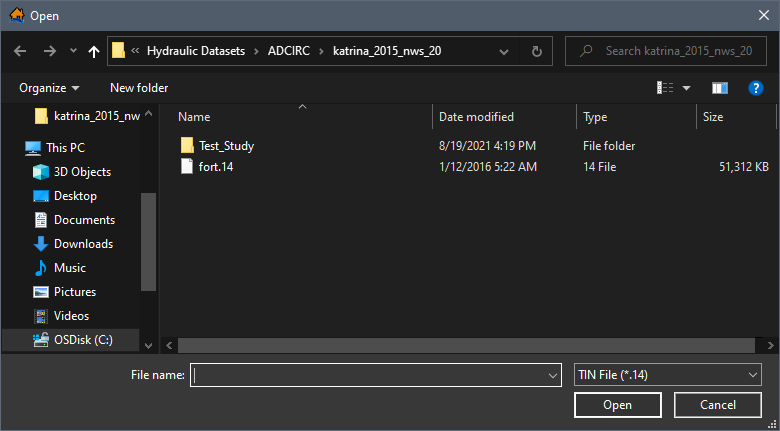Refresh the current folder view
Screen dimensions: 780x431
point(536,51)
